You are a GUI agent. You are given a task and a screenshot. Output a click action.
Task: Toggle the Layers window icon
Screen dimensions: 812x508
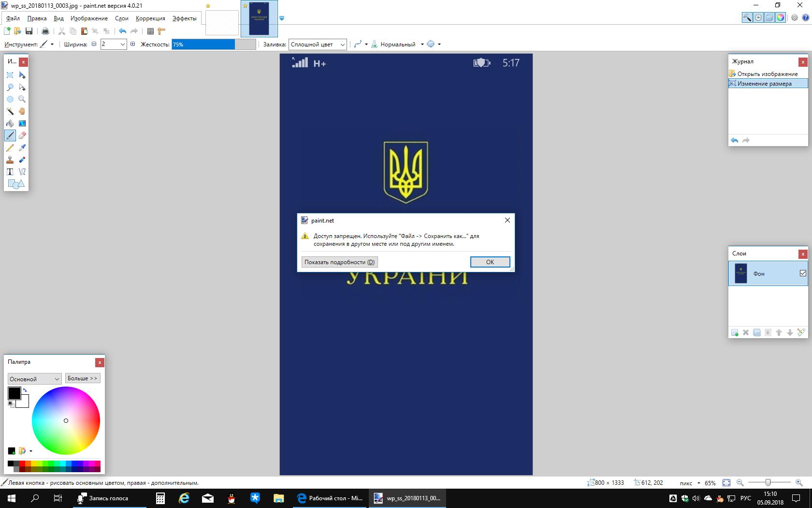point(769,18)
